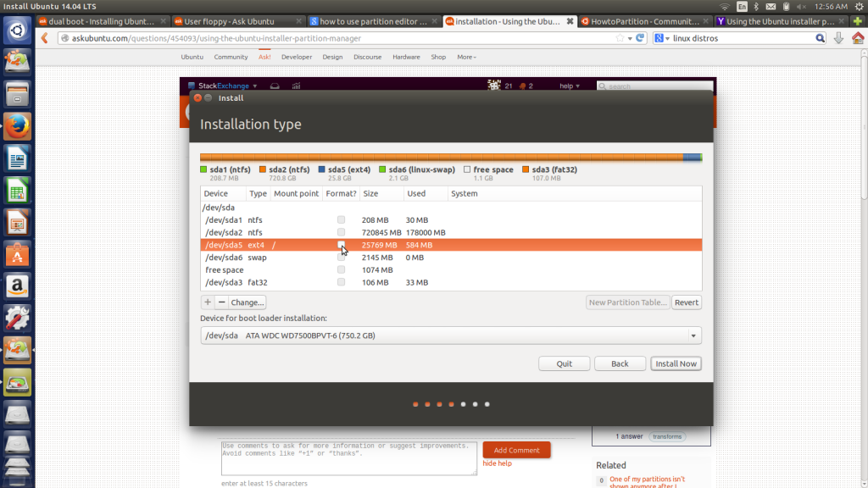
Task: Open the StackExchange help dropdown
Action: (570, 86)
